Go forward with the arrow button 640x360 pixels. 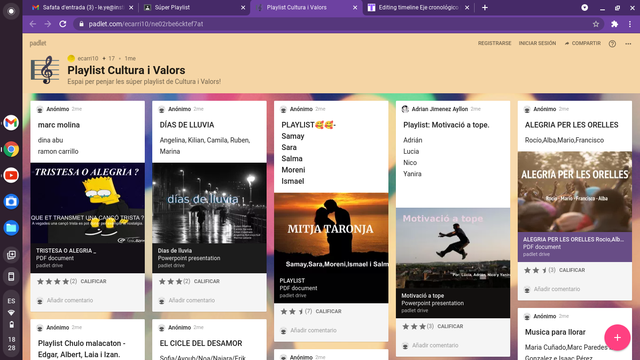click(x=48, y=24)
